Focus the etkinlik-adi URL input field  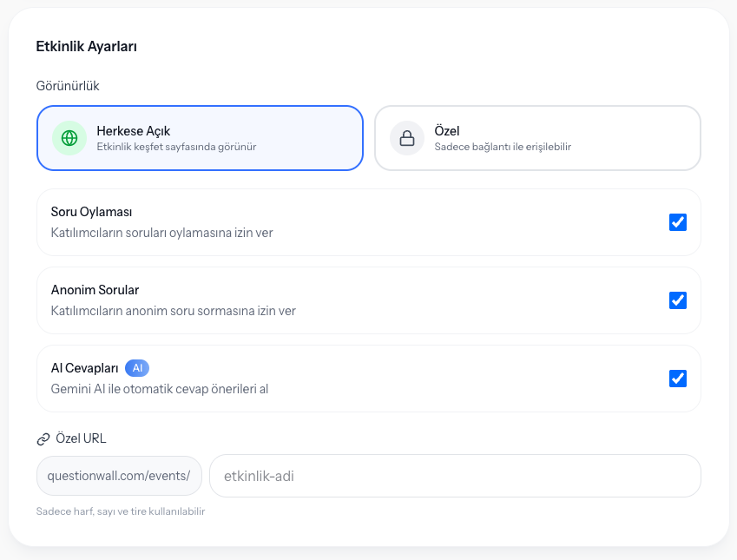[x=455, y=476]
